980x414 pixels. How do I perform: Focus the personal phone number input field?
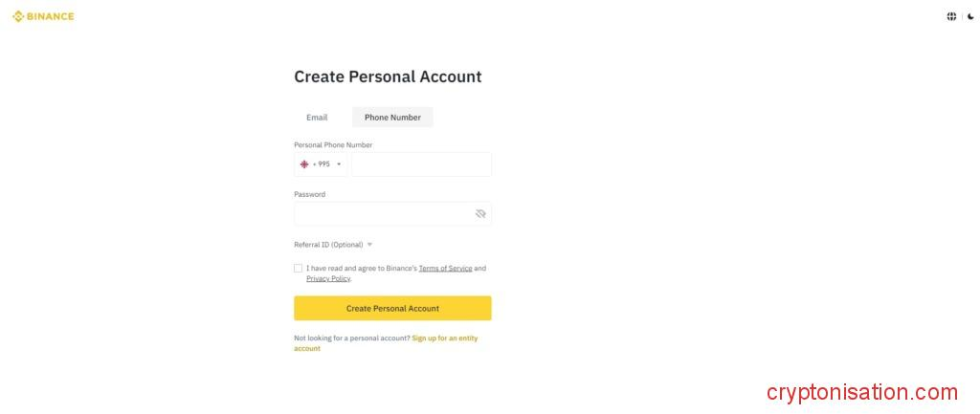421,164
